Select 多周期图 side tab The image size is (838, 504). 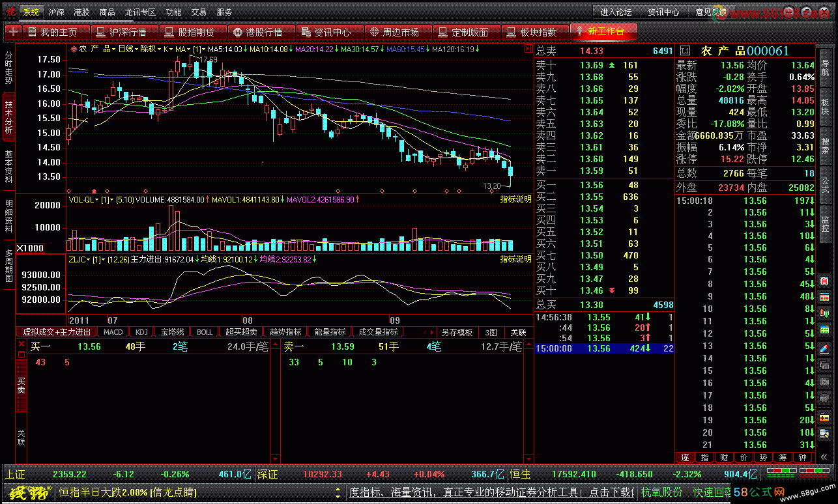(8, 264)
